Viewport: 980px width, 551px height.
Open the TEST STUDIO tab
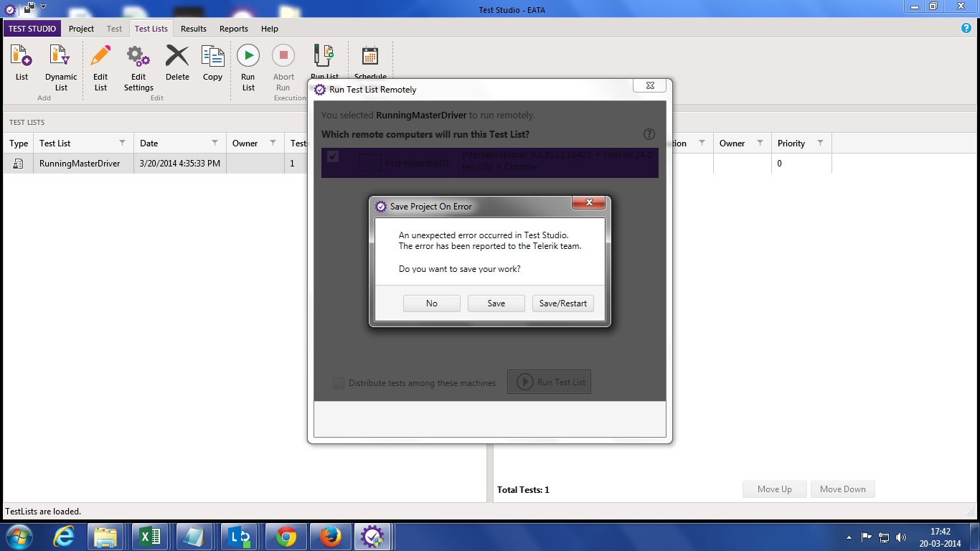[32, 29]
